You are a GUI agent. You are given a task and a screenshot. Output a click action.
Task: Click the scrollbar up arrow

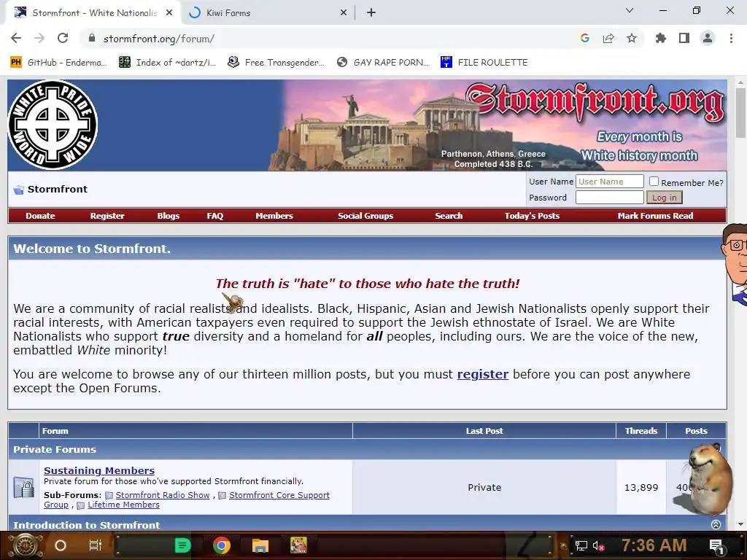pyautogui.click(x=740, y=82)
